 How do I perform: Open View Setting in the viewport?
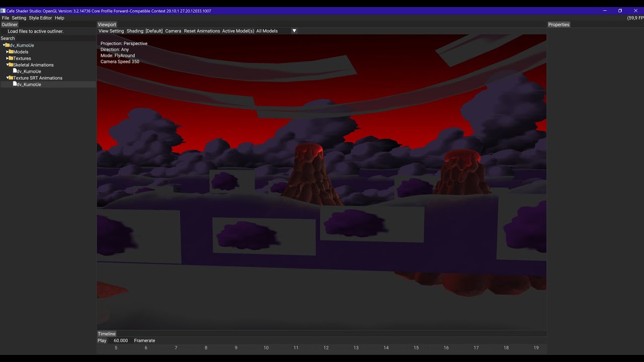[x=111, y=31]
